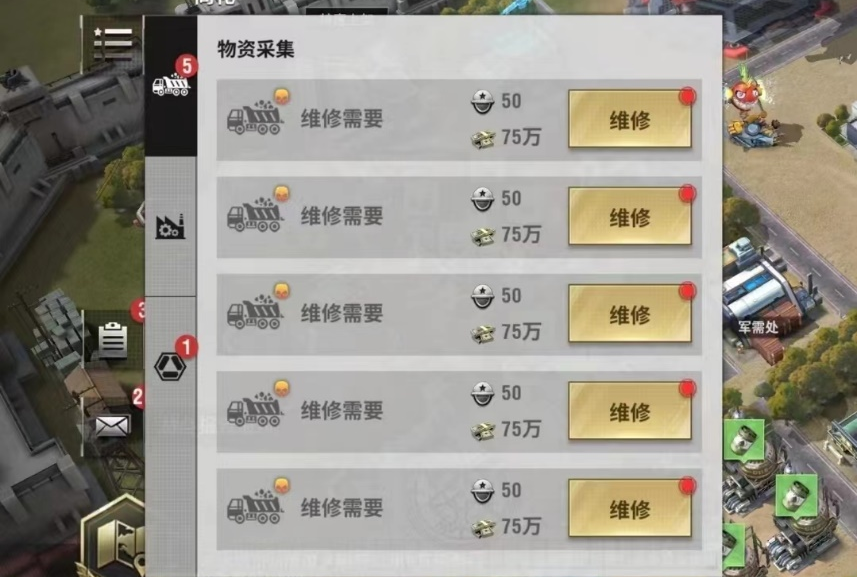Switch to the factory gear tab
The width and height of the screenshot is (857, 577).
pyautogui.click(x=171, y=226)
